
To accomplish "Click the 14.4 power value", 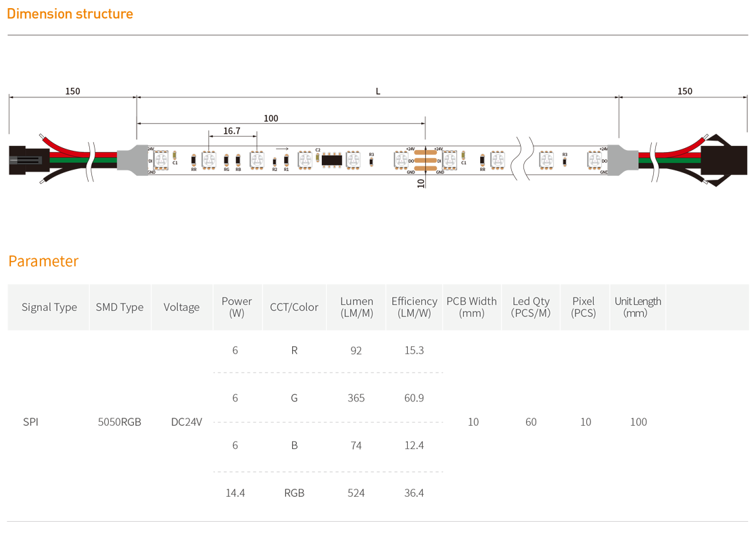I will [x=235, y=493].
